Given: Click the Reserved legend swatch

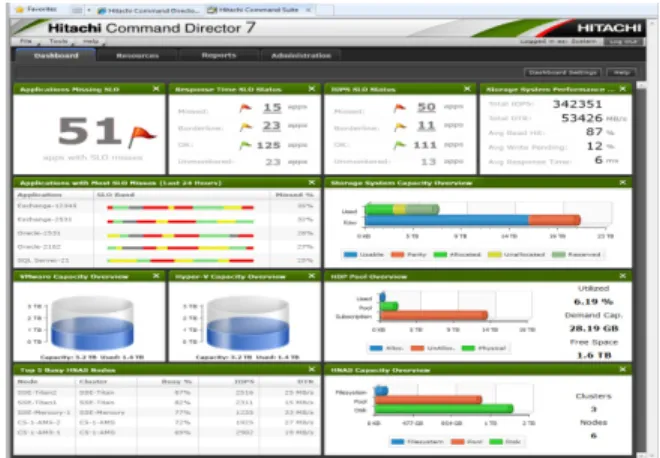Looking at the screenshot, I should click(559, 255).
